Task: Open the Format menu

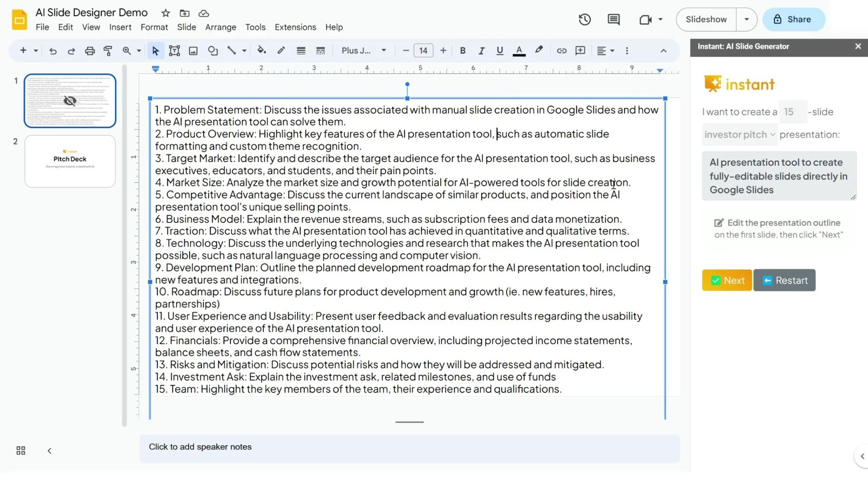Action: point(154,27)
